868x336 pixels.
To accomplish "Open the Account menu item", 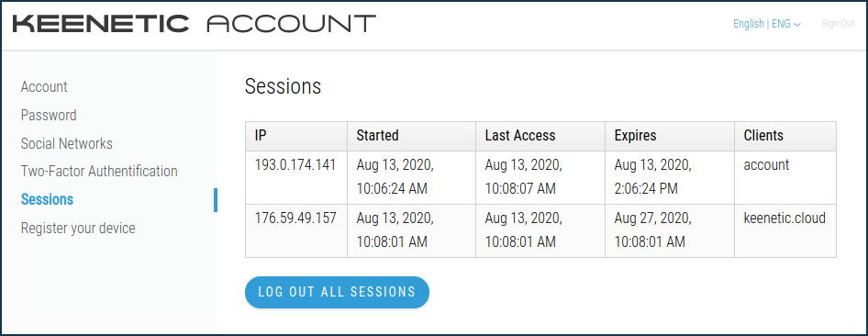I will click(44, 87).
